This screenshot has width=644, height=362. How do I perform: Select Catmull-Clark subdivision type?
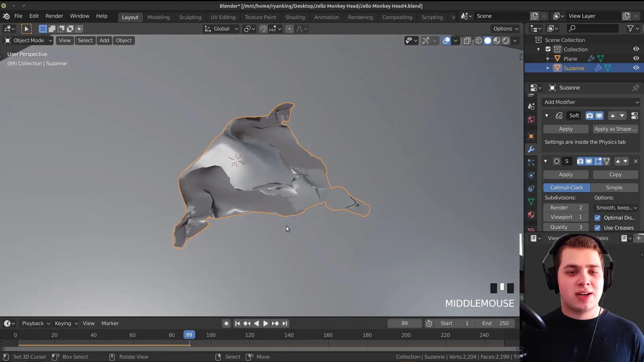point(567,188)
